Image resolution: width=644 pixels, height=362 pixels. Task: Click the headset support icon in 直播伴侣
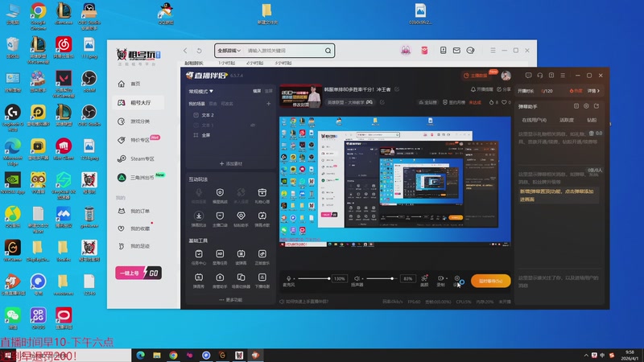point(539,76)
